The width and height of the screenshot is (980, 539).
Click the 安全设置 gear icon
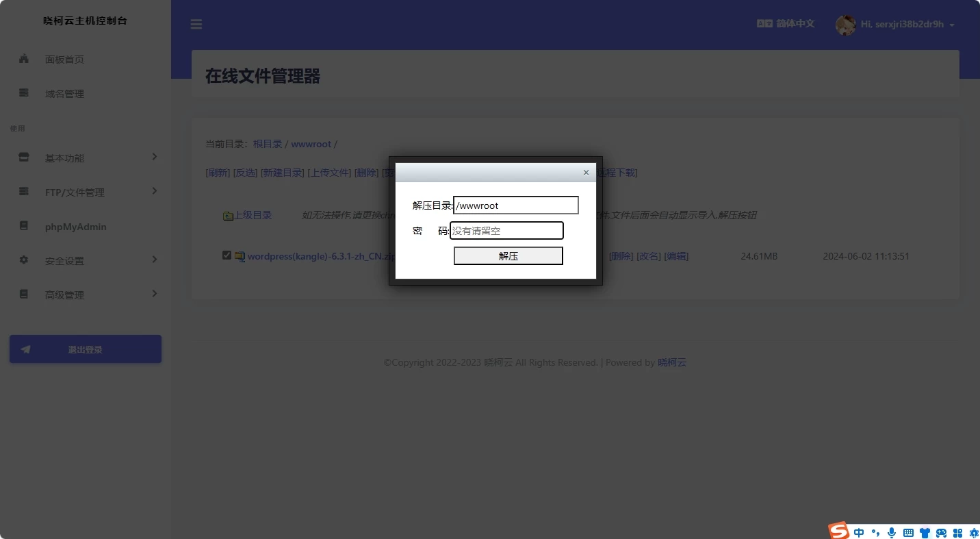pyautogui.click(x=24, y=260)
